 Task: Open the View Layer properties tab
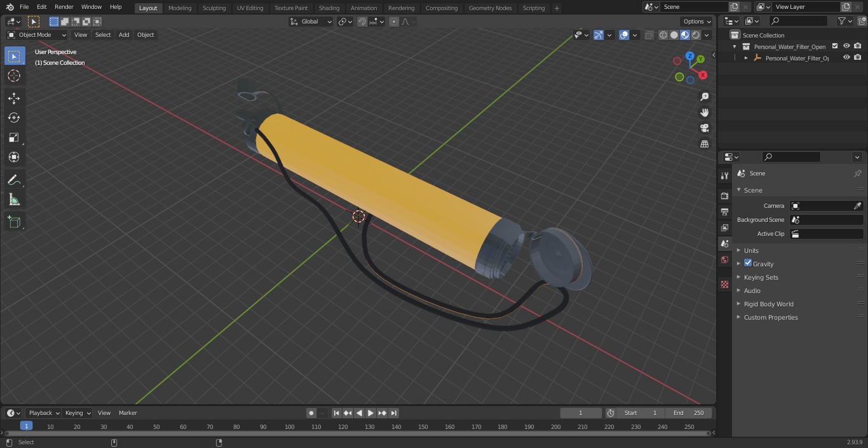click(724, 227)
